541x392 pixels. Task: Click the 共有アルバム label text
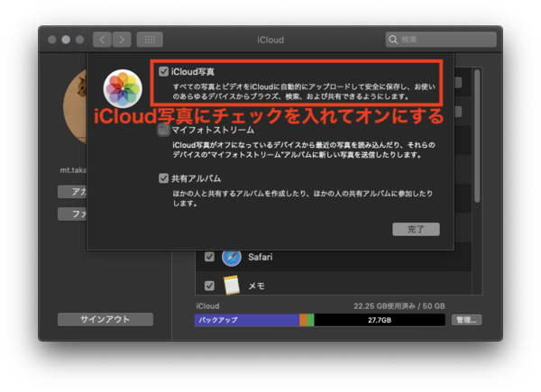(x=196, y=178)
